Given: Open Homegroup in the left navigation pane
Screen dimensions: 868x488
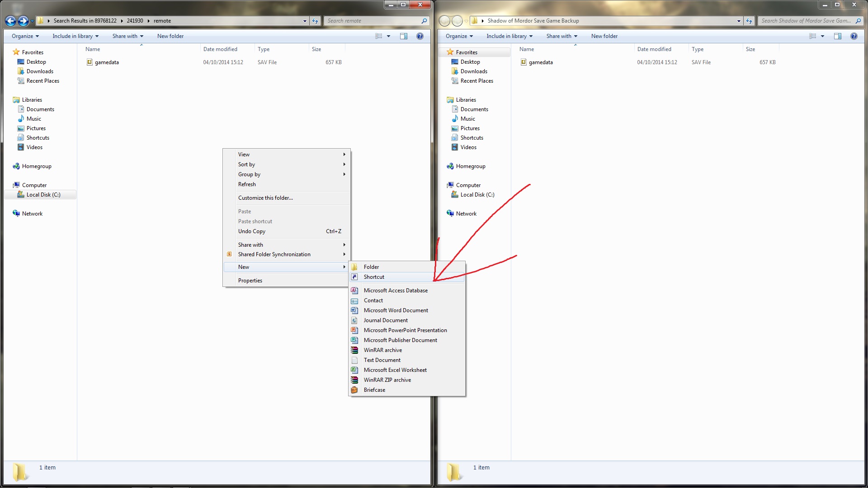Looking at the screenshot, I should [x=37, y=166].
